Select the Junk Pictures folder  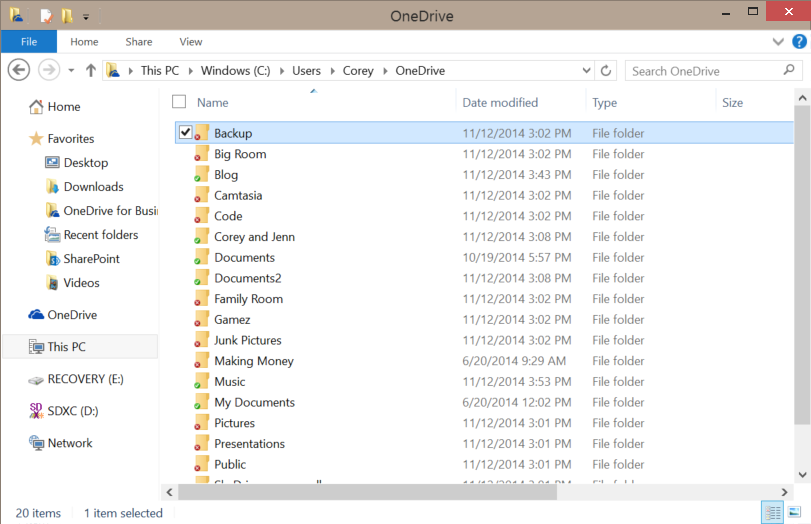click(x=248, y=340)
